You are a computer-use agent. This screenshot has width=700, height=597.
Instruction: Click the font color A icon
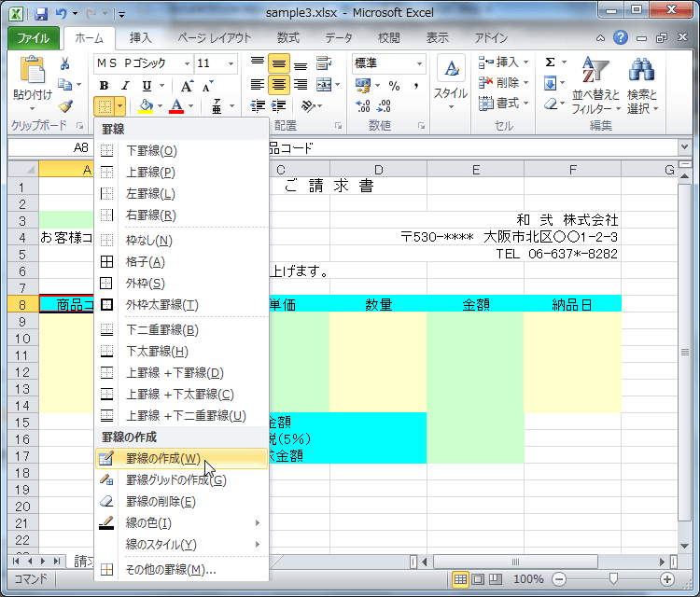tap(176, 106)
